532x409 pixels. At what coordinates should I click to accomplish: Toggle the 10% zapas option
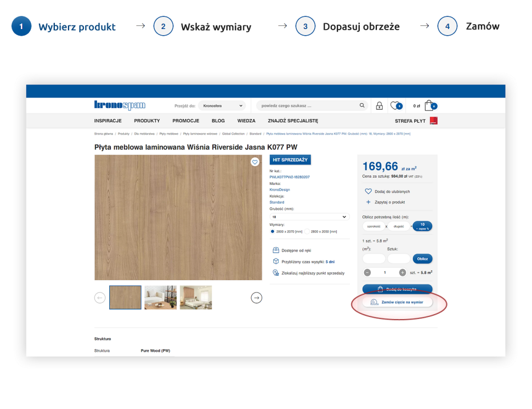coord(422,226)
